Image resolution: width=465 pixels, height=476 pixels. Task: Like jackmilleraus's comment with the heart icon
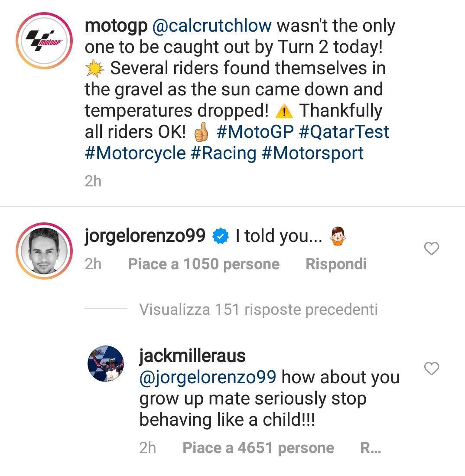pyautogui.click(x=431, y=369)
